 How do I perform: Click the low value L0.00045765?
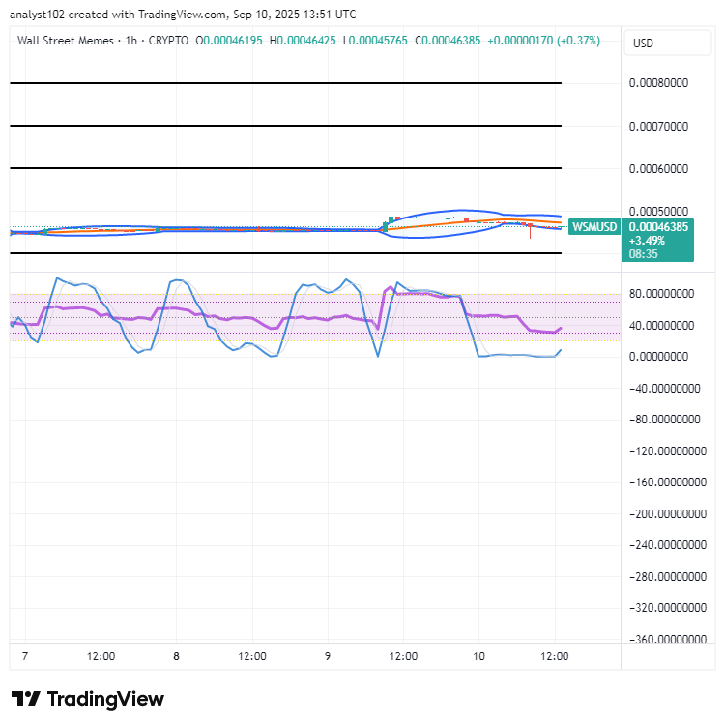[375, 41]
